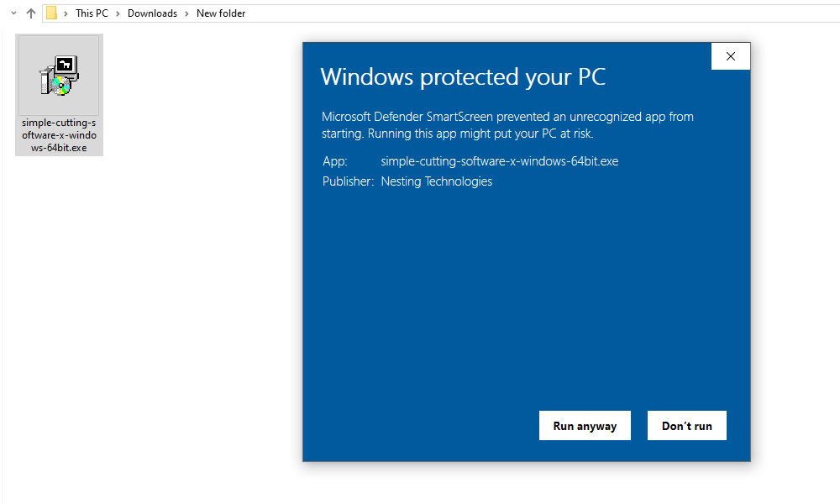840x504 pixels.
Task: Close the SmartScreen dialog with X
Action: coord(730,56)
